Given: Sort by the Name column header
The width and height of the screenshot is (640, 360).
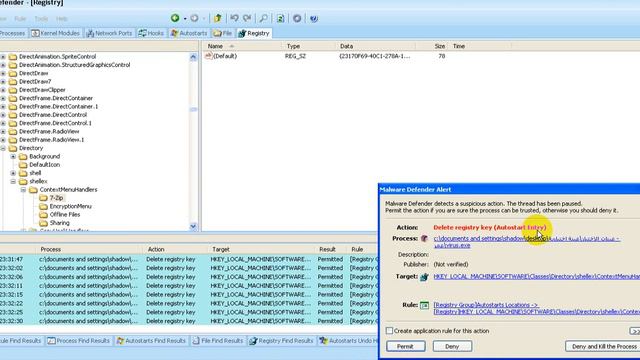Looking at the screenshot, I should click(242, 46).
